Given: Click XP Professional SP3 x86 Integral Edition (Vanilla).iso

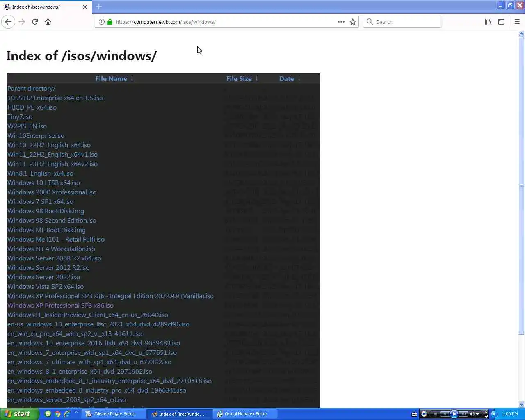Looking at the screenshot, I should (110, 296).
